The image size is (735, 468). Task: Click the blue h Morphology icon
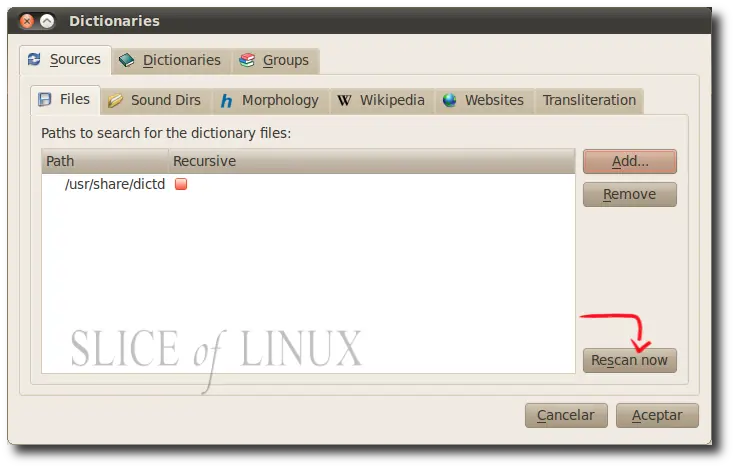click(x=226, y=100)
